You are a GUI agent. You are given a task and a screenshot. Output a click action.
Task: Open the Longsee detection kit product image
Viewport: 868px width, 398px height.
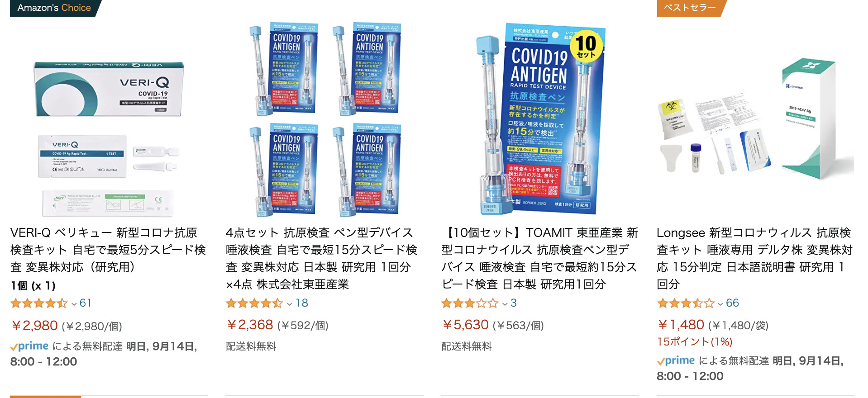[755, 119]
